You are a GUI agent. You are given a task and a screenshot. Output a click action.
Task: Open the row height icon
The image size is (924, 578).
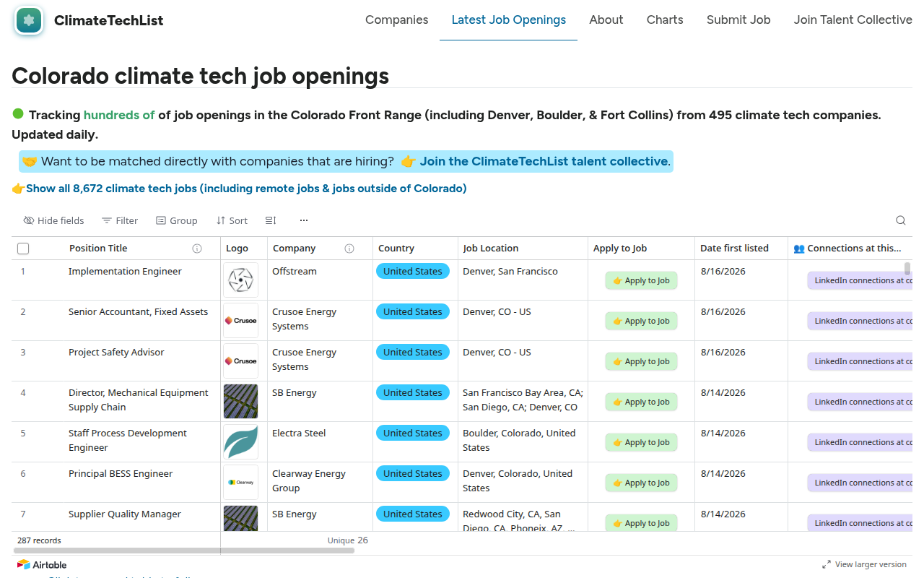point(271,220)
